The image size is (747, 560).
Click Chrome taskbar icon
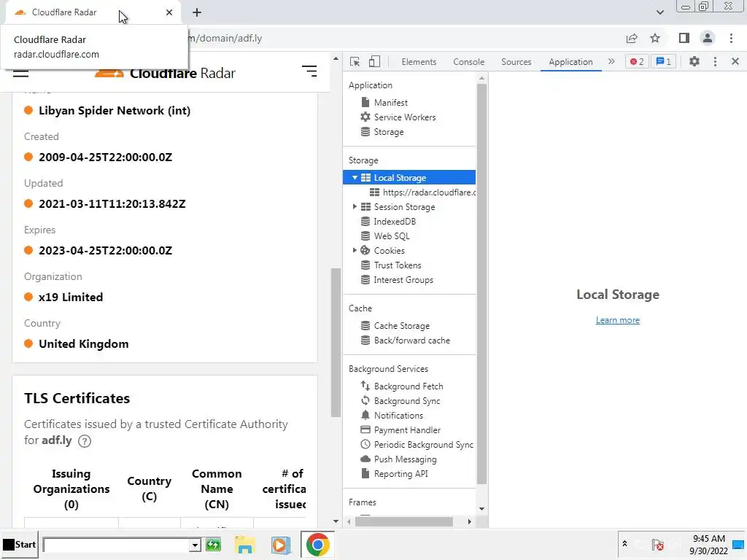coord(318,545)
